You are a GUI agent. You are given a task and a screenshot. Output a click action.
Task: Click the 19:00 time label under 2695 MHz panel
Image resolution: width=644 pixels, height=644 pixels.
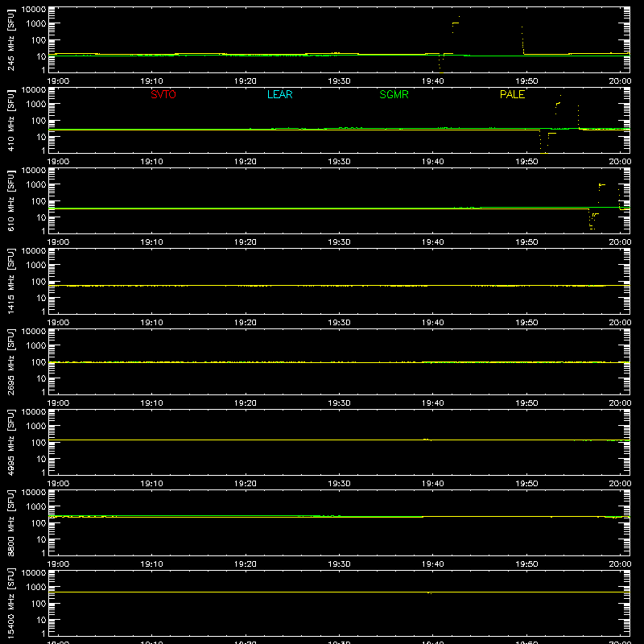(x=58, y=403)
